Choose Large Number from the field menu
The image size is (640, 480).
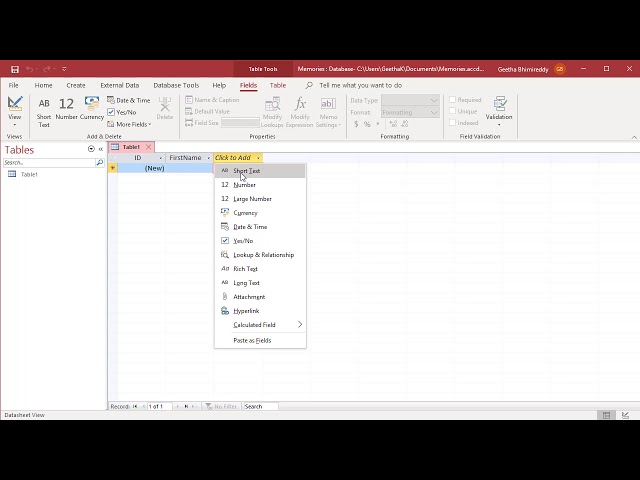[260, 199]
